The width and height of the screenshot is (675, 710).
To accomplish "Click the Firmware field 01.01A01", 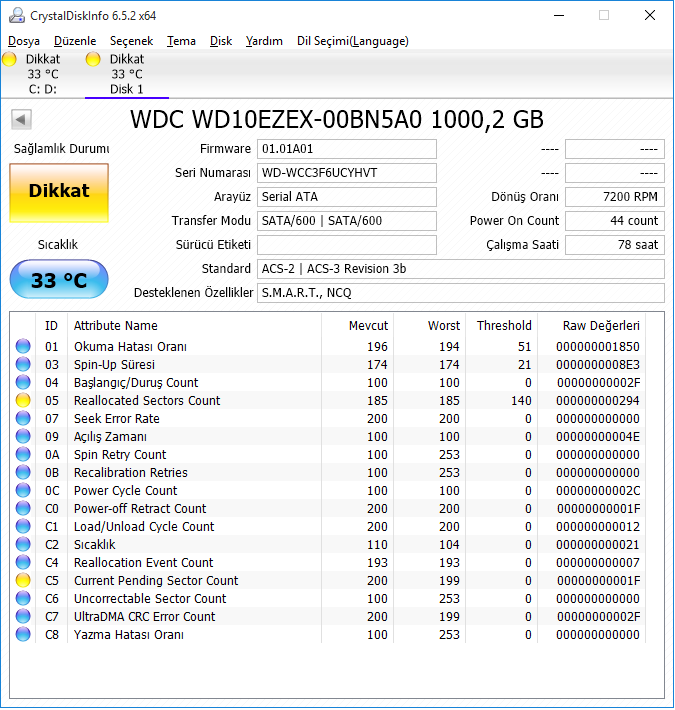I will pos(347,149).
